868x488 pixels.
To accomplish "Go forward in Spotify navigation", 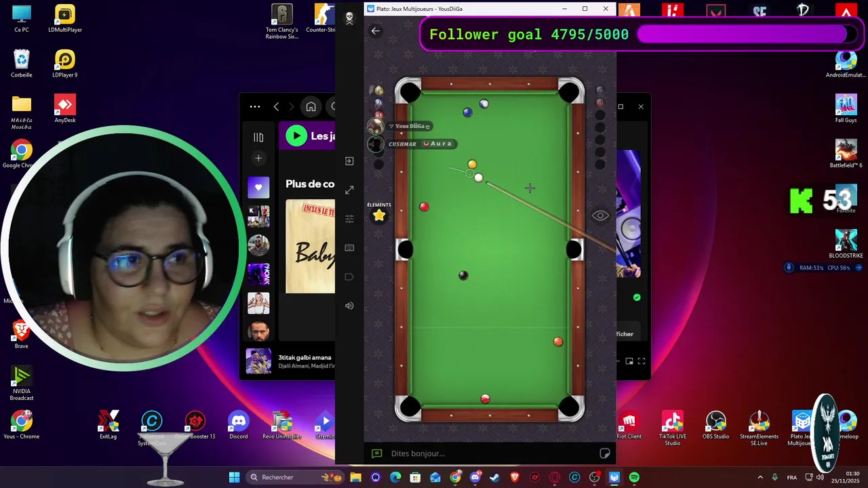I will pyautogui.click(x=291, y=106).
